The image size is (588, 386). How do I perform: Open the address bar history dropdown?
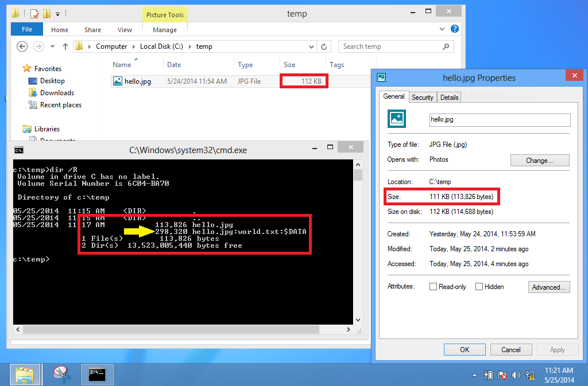[x=311, y=47]
